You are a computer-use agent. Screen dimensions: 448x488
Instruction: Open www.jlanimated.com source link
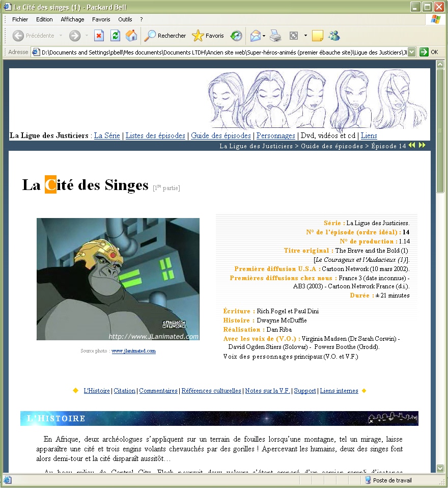pos(133,351)
